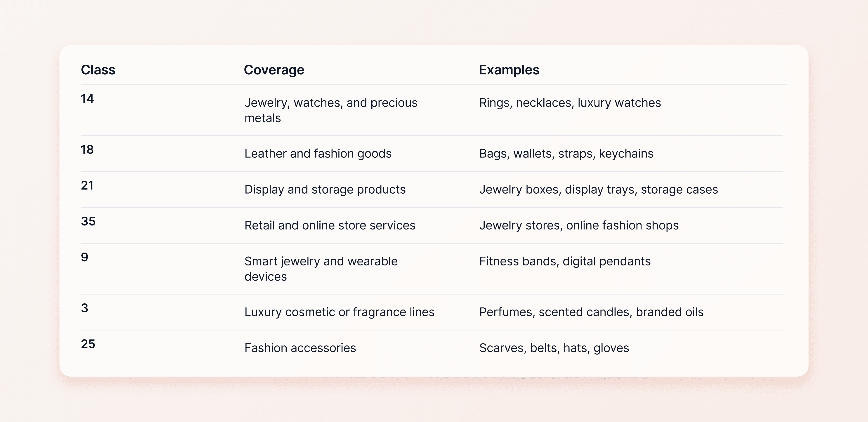Select class number 18

click(87, 150)
